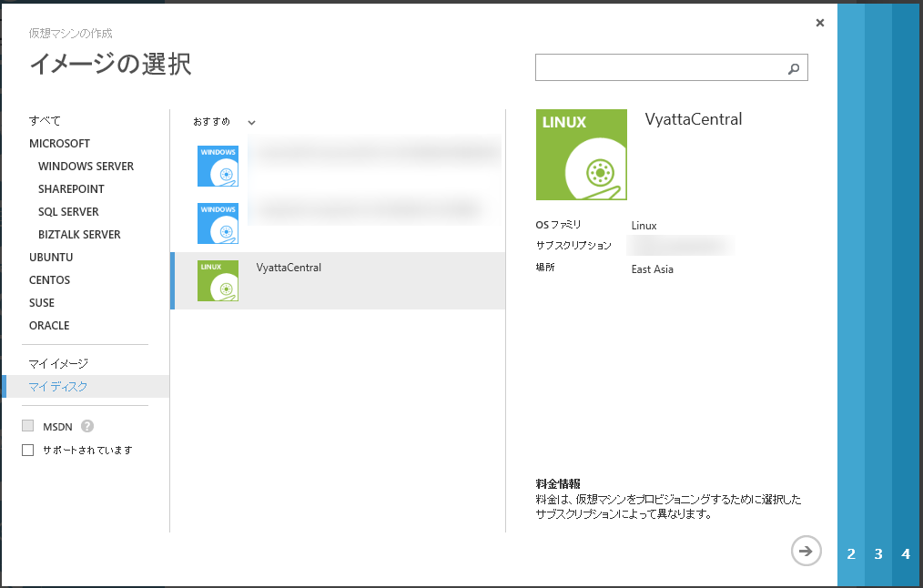
Task: Click the large Linux image in details pane
Action: [x=582, y=155]
